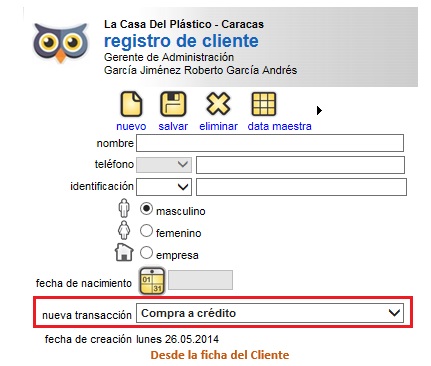Open the teléfono type dropdown
The height and width of the screenshot is (366, 431).
pyautogui.click(x=164, y=165)
